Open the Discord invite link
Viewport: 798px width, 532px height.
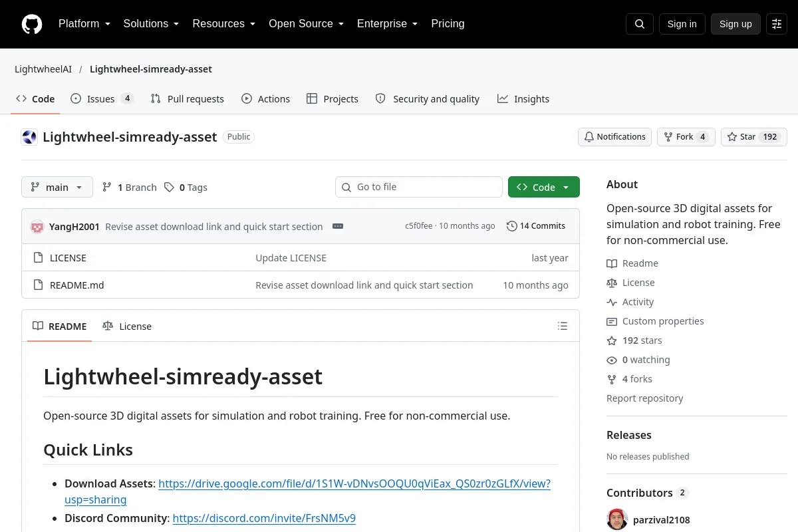click(264, 518)
